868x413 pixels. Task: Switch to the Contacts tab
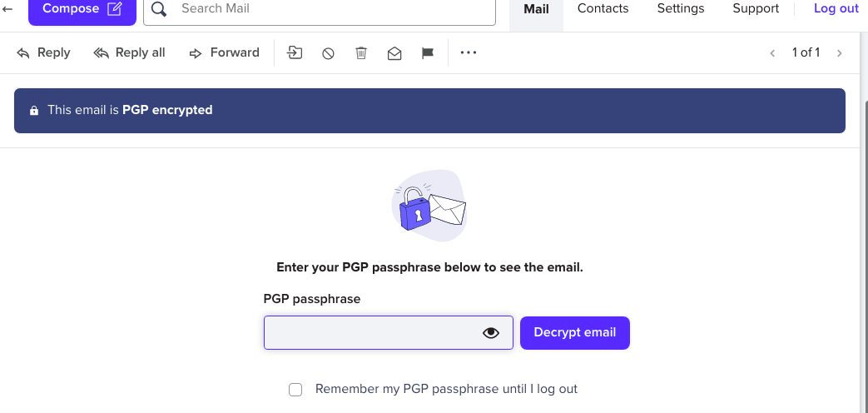[603, 9]
